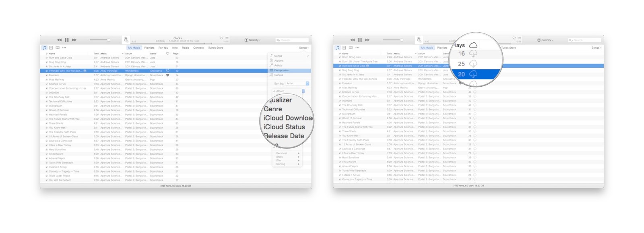Uncheck Haunted Panels in right window

point(340,123)
